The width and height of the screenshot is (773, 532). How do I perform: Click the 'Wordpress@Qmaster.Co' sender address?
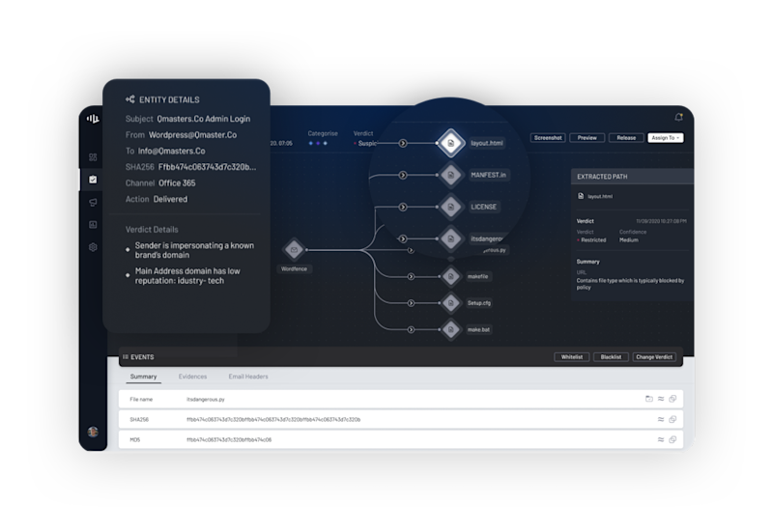192,135
